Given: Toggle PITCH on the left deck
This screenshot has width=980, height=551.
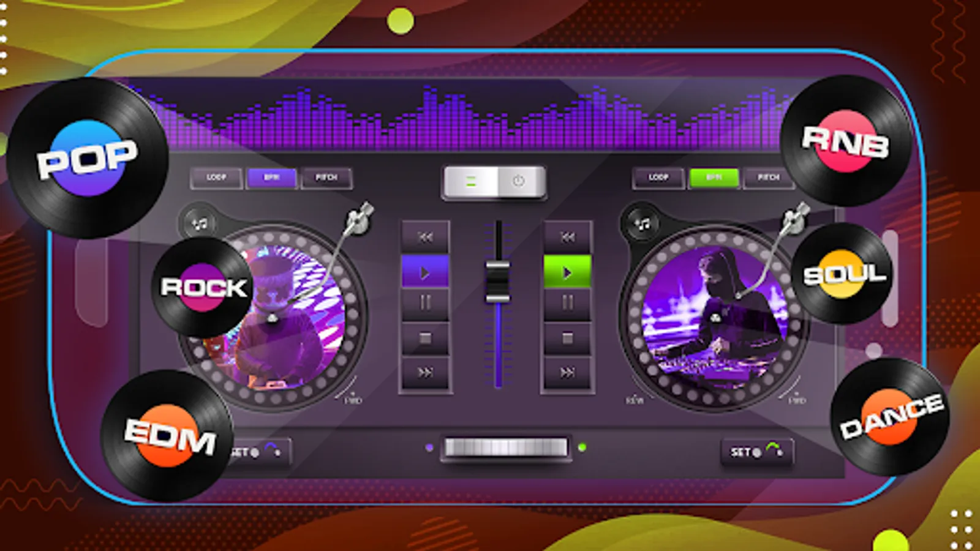Looking at the screenshot, I should point(326,178).
